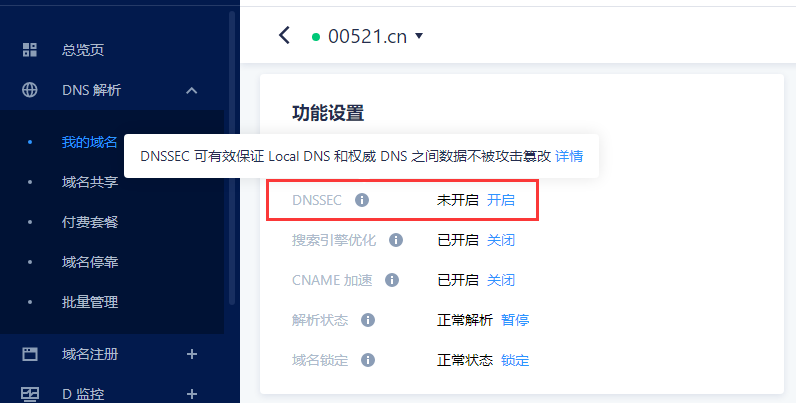Lock the domain with 锁定 link
The image size is (796, 403).
(515, 360)
